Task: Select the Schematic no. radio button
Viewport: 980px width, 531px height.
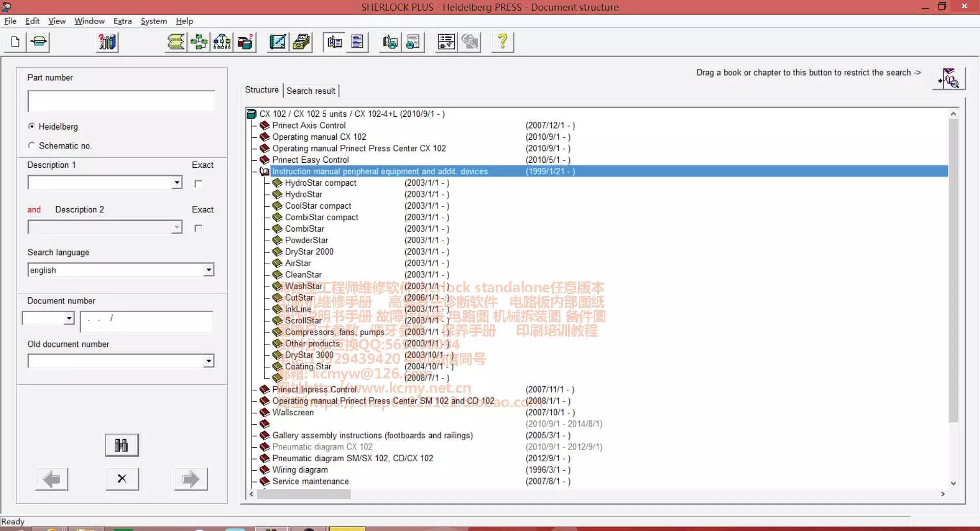Action: [32, 145]
